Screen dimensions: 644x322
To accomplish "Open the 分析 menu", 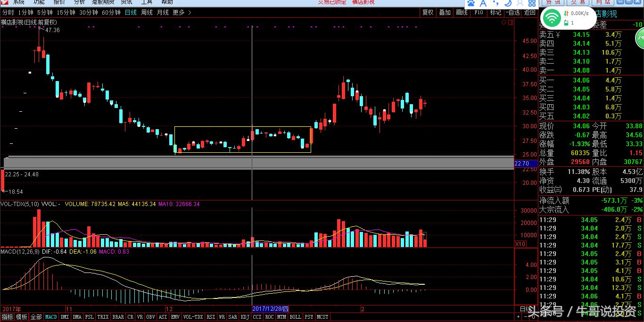I will pos(80,2).
